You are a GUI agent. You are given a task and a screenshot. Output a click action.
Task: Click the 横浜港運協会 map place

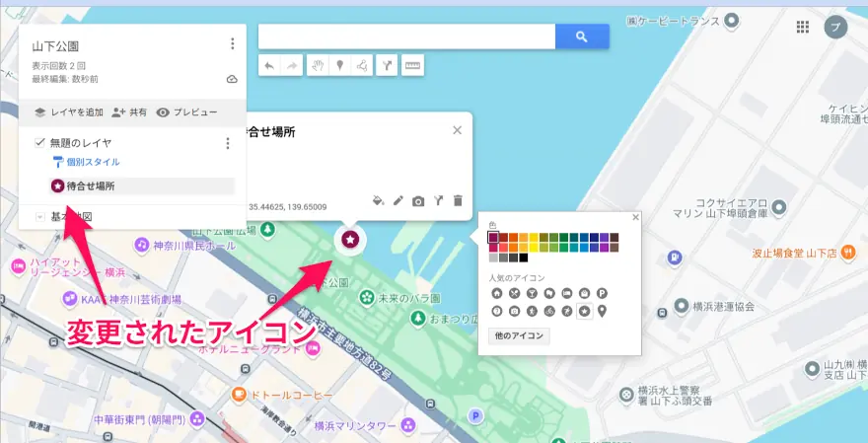[714, 306]
